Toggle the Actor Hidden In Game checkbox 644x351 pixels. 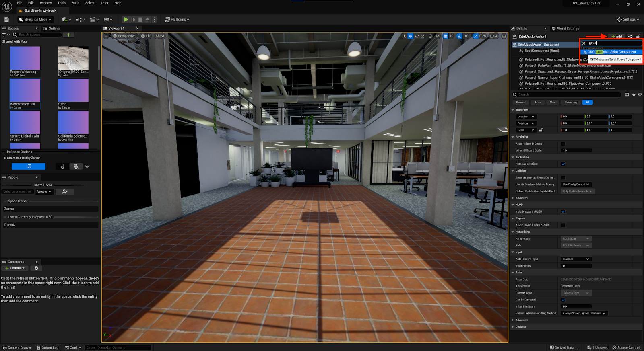[x=563, y=144]
